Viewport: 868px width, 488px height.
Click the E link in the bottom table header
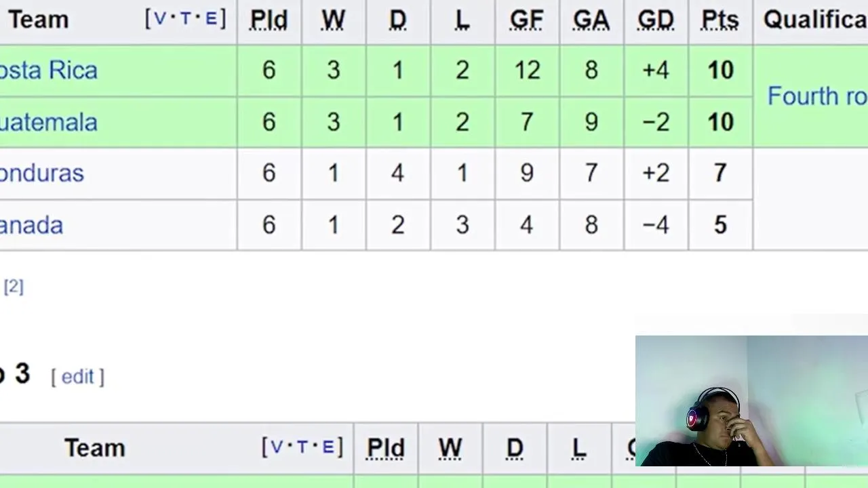tap(328, 447)
